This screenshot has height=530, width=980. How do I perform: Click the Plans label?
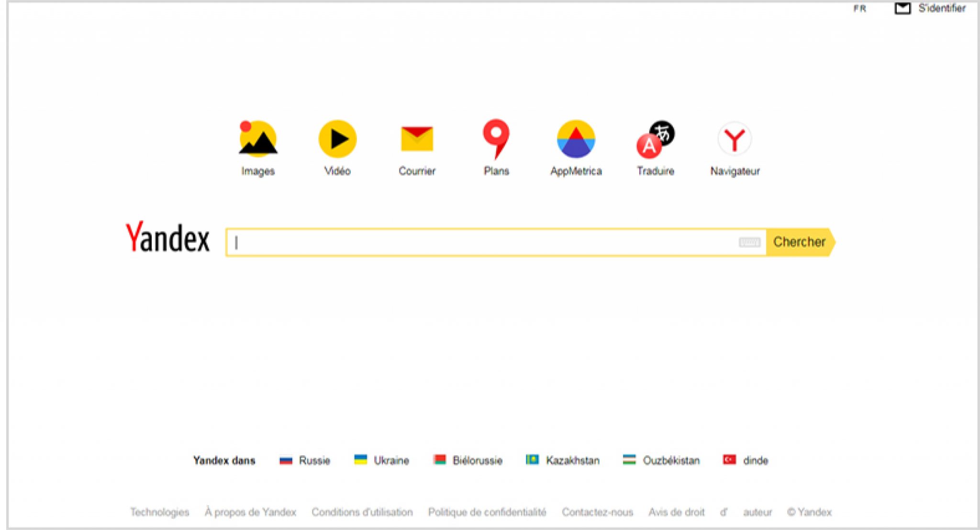(x=496, y=171)
